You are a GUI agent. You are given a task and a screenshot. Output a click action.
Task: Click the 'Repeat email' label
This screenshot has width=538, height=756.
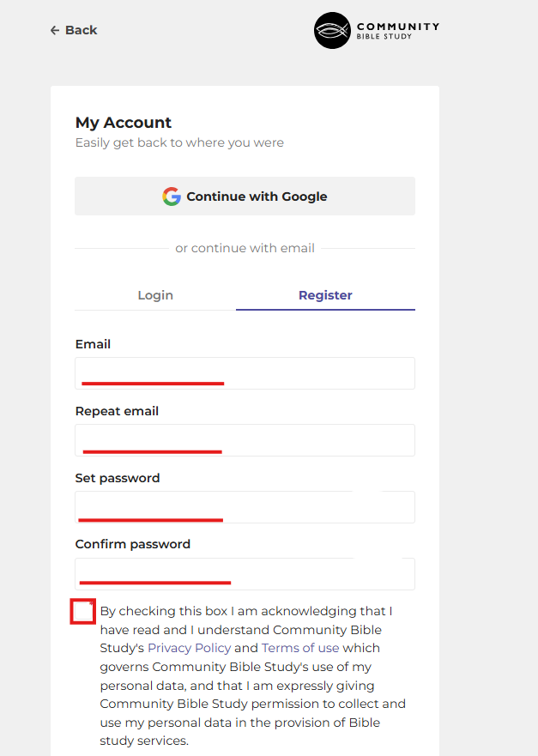(x=117, y=411)
